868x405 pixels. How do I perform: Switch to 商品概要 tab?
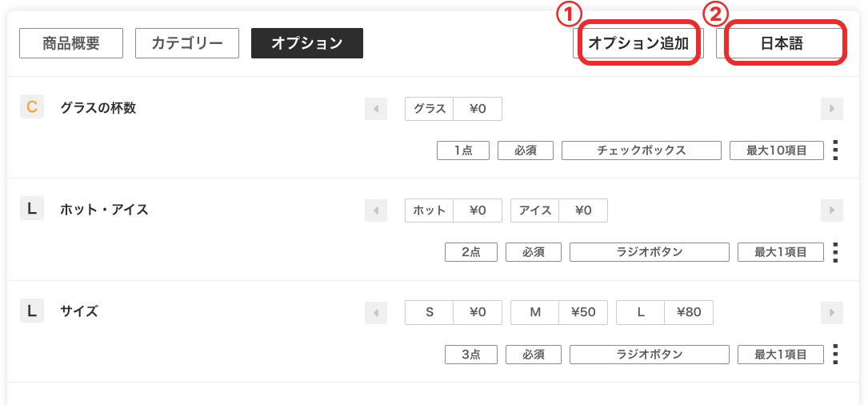pos(71,43)
